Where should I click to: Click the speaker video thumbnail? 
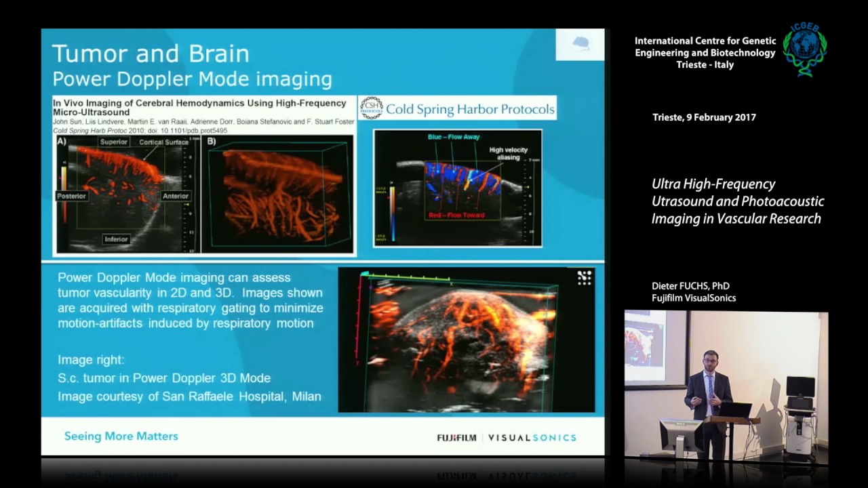click(726, 386)
